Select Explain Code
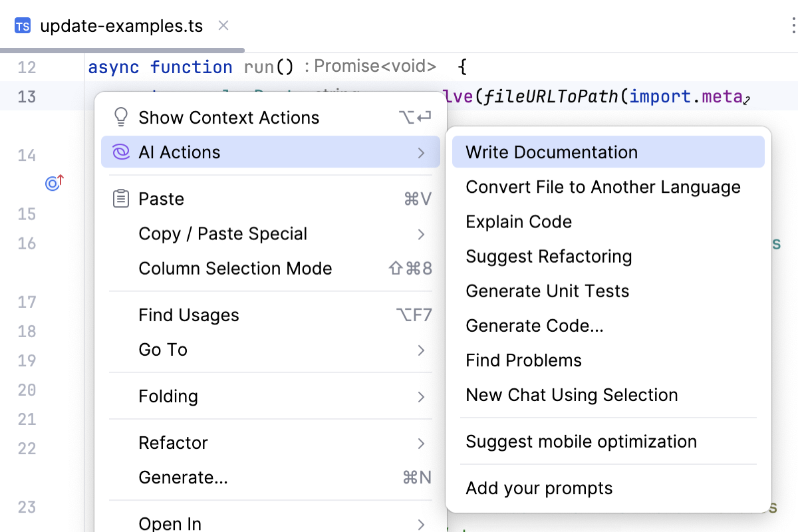798x532 pixels. point(519,221)
